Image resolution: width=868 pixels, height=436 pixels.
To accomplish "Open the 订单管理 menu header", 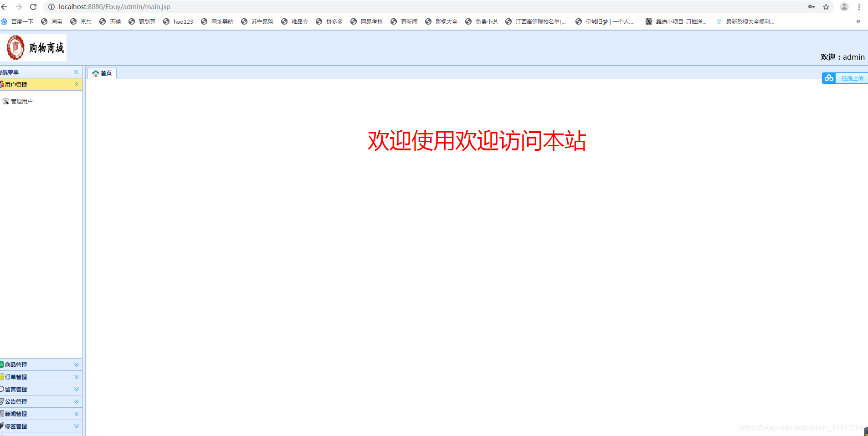I will click(41, 377).
